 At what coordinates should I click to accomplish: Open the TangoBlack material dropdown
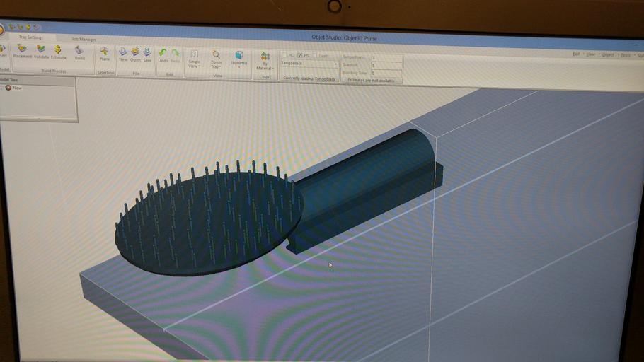[309, 64]
